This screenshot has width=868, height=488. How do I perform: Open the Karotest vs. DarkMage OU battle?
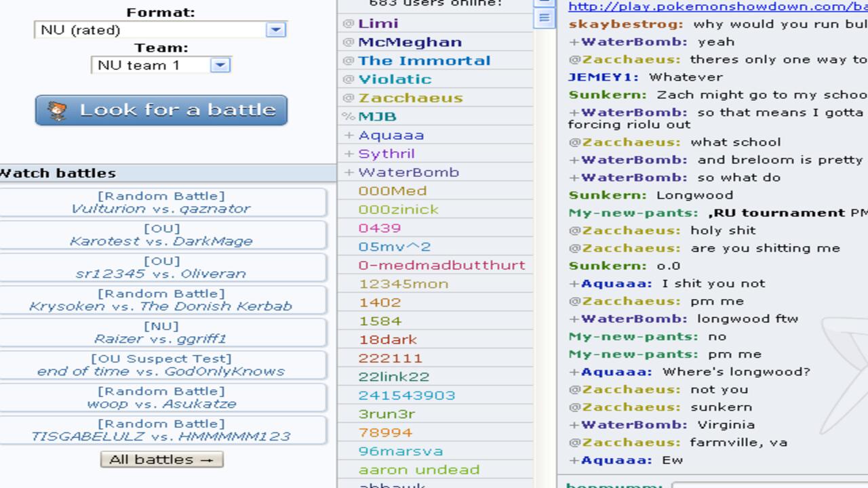tap(161, 235)
